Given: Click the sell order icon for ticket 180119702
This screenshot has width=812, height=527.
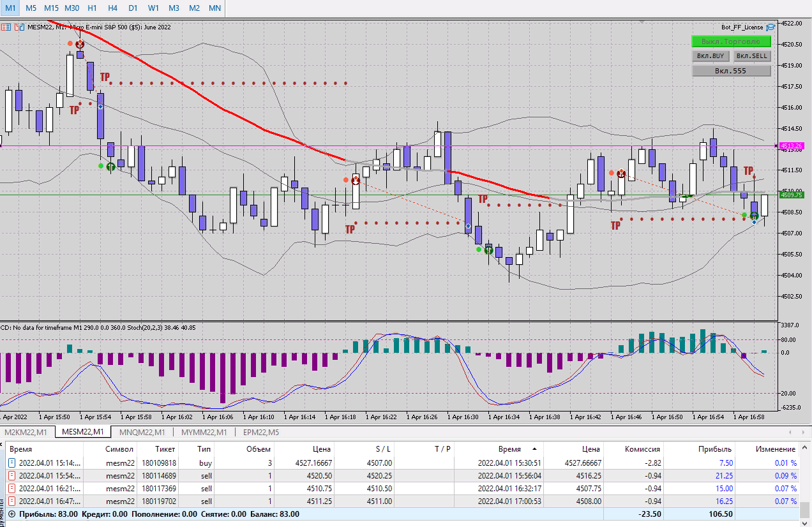Looking at the screenshot, I should point(12,501).
